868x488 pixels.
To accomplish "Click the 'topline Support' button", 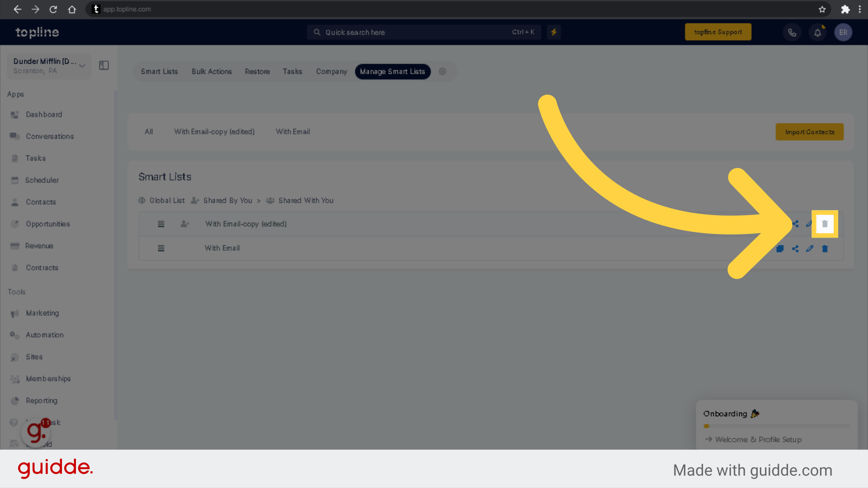I will click(718, 32).
